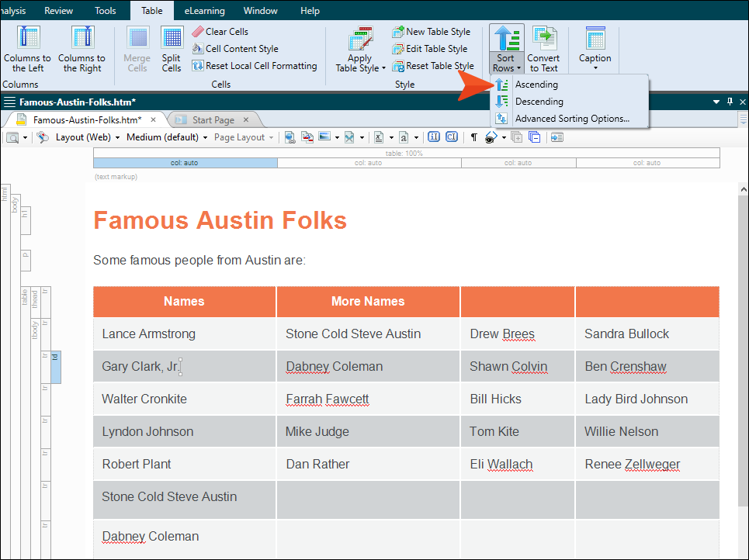
Task: Click the Famous Austin Folks heading
Action: pyautogui.click(x=220, y=220)
